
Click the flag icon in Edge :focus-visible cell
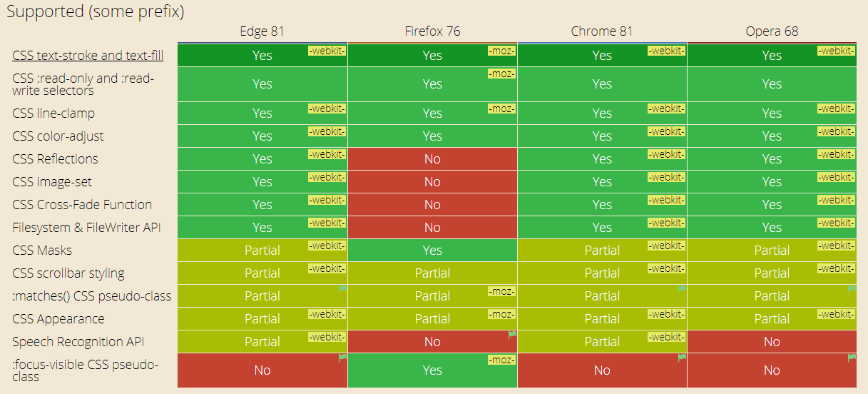(x=342, y=358)
